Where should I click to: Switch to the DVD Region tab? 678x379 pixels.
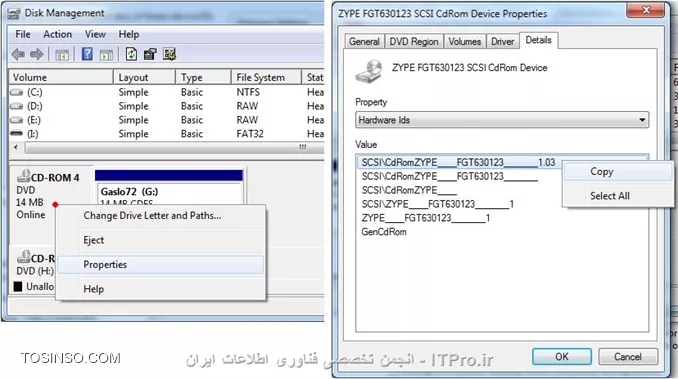coord(414,41)
